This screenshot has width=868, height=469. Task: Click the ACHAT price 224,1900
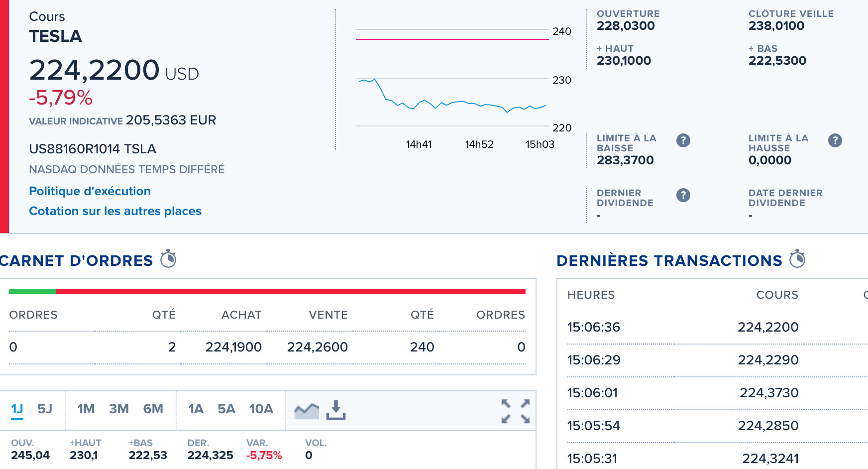tap(233, 347)
